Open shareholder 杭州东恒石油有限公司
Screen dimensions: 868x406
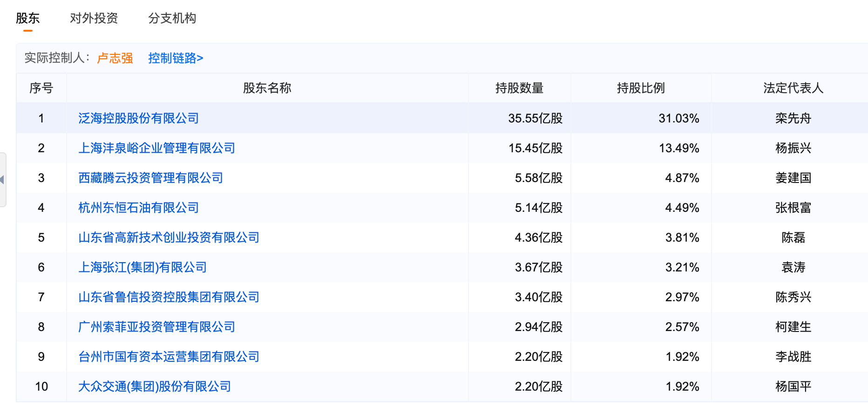point(139,208)
